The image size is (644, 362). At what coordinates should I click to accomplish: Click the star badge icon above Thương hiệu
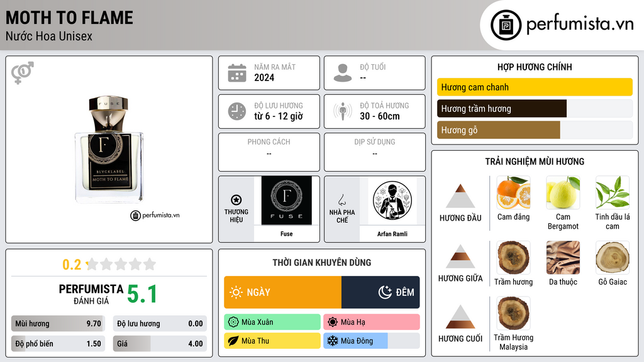pyautogui.click(x=236, y=200)
